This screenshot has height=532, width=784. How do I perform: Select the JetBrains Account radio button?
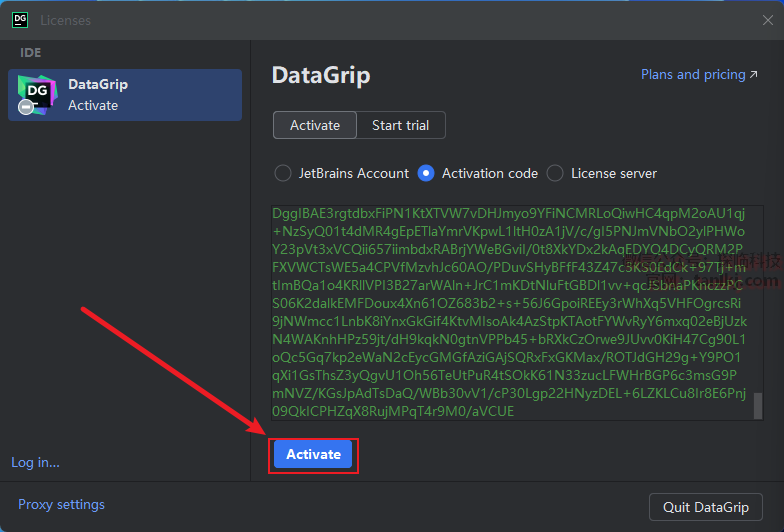click(x=283, y=173)
